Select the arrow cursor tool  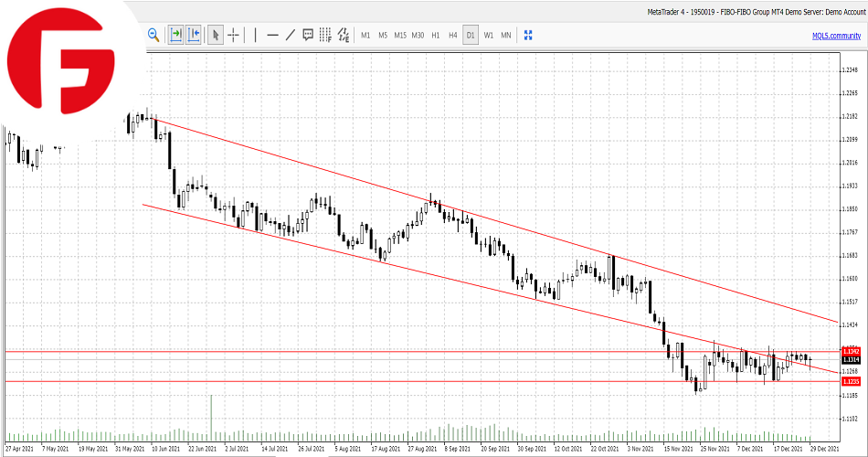click(216, 35)
